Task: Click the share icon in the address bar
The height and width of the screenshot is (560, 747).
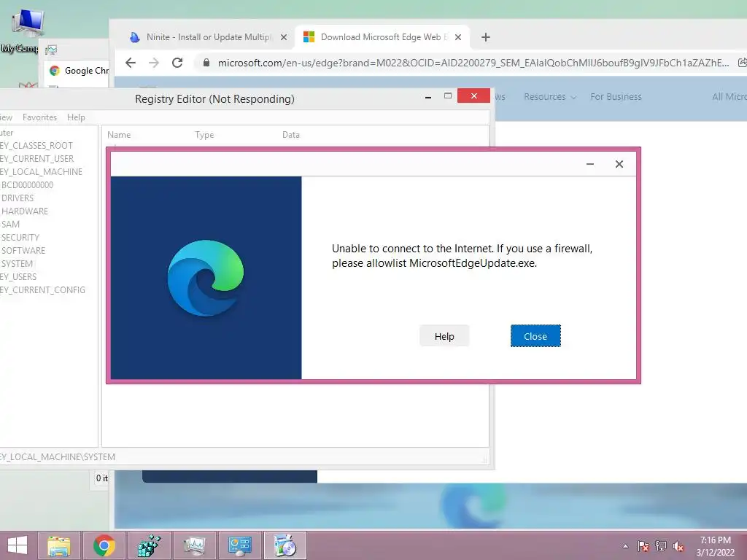Action: (x=742, y=63)
